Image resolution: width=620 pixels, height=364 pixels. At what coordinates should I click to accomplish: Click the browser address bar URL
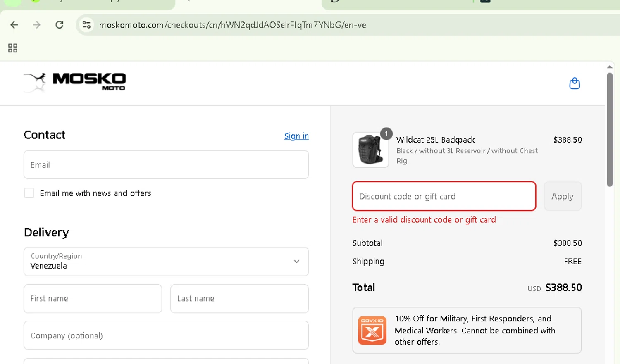232,25
